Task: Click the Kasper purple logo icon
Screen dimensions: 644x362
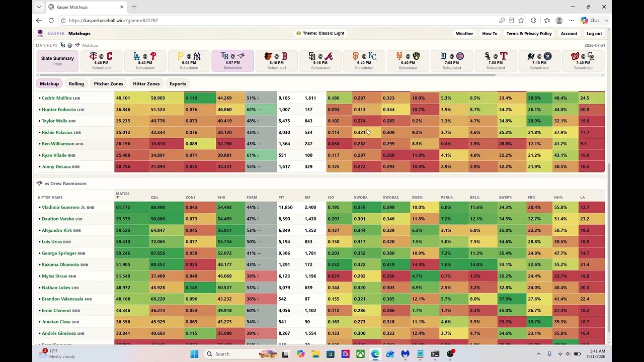Action: pos(40,33)
